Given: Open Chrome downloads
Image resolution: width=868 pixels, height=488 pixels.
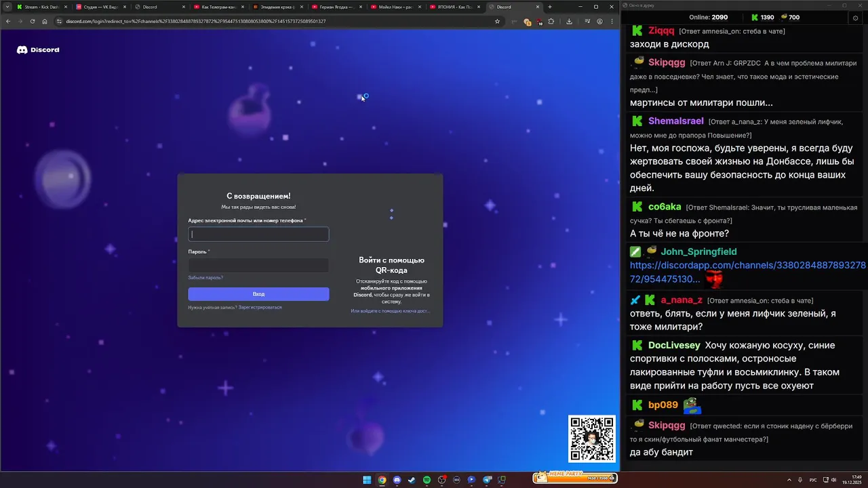Looking at the screenshot, I should [569, 21].
